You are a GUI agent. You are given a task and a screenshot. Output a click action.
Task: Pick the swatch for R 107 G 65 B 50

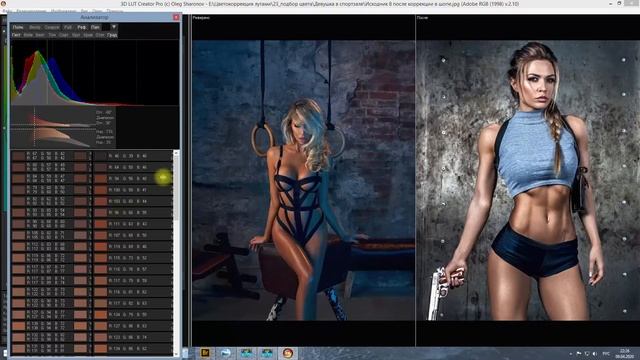(101, 236)
